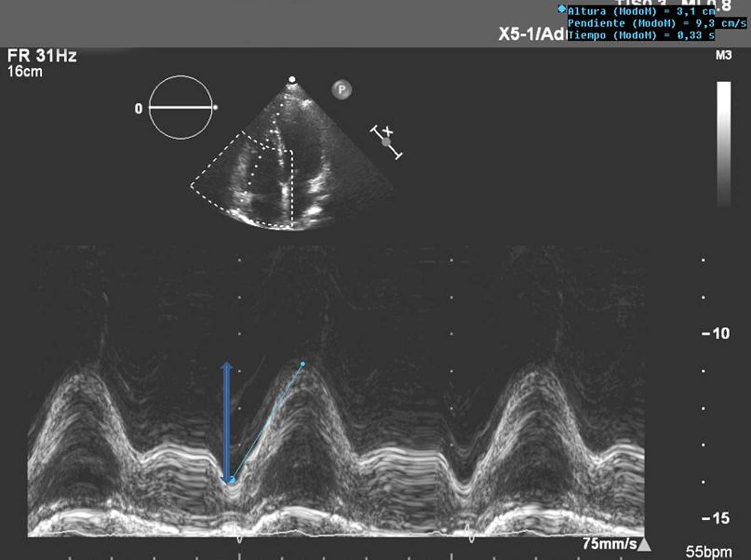Click the 55bpm heart rate readout
Viewport: 751px width, 560px height.
708,552
